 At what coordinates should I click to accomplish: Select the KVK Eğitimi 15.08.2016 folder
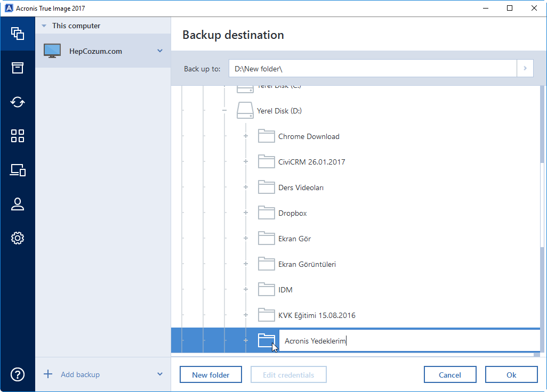pos(317,315)
